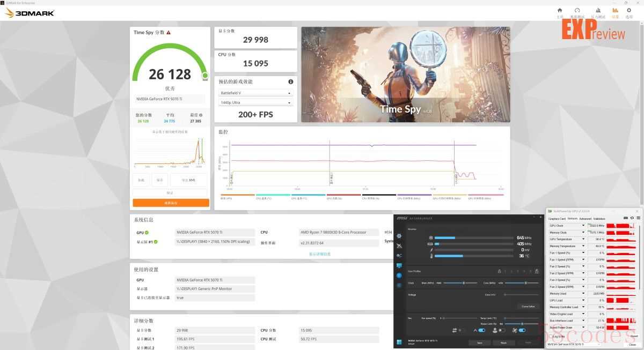Click the green score marker on the gauge

click(x=204, y=76)
